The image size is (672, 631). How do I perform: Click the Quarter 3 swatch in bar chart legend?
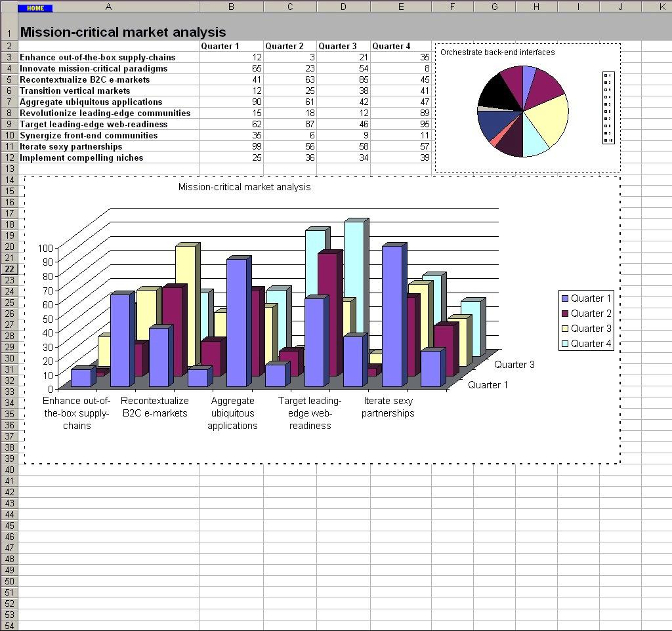pos(565,329)
